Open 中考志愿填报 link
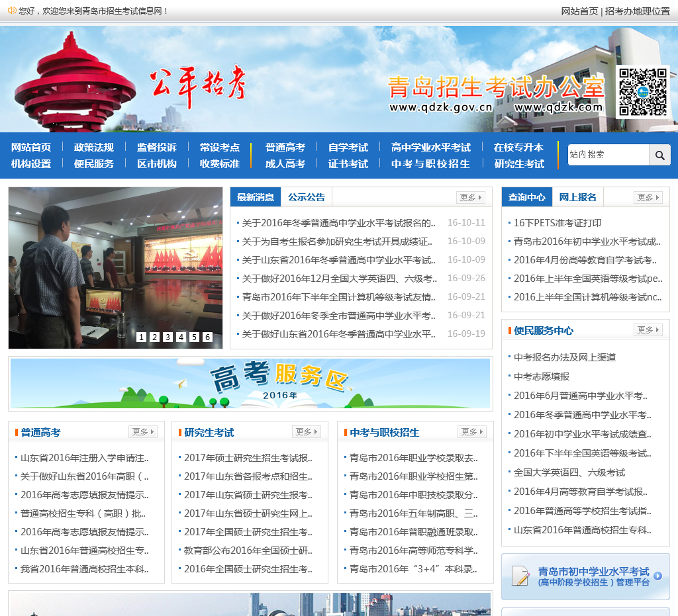 click(542, 376)
